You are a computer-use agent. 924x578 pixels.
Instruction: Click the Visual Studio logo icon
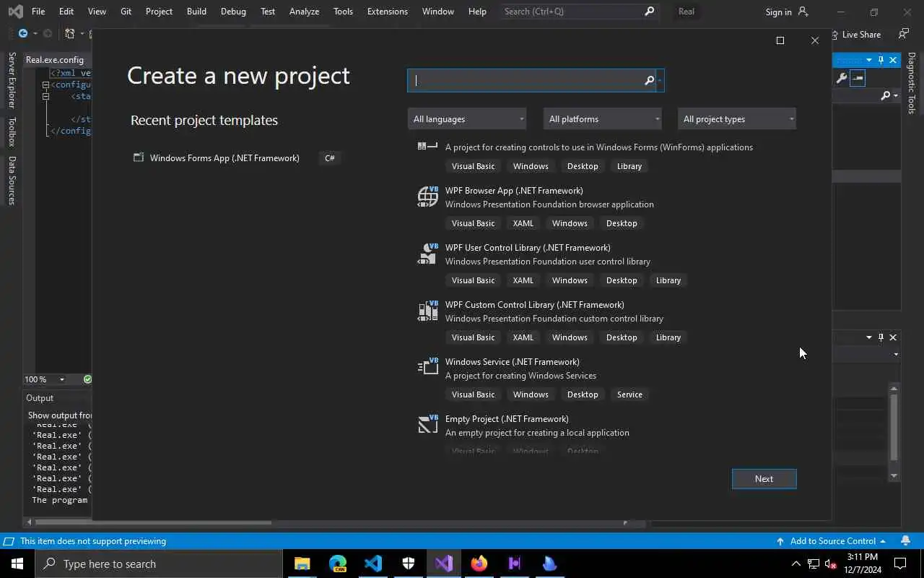pos(15,12)
